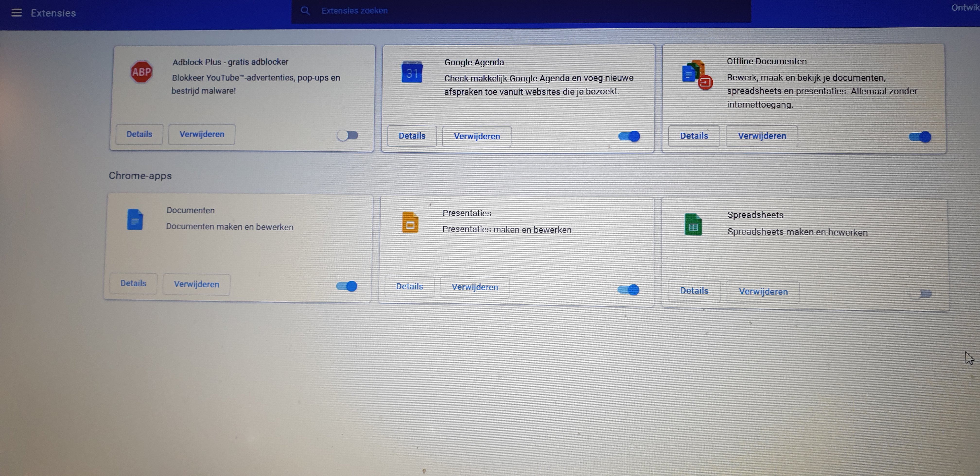Open Details for Spreadsheets app

[694, 291]
